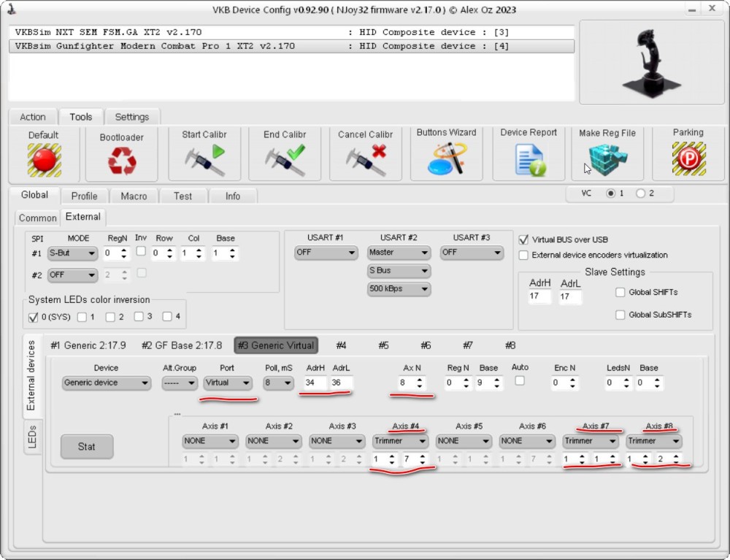This screenshot has height=560, width=730.
Task: Launch the Buttons Wizard
Action: [446, 158]
